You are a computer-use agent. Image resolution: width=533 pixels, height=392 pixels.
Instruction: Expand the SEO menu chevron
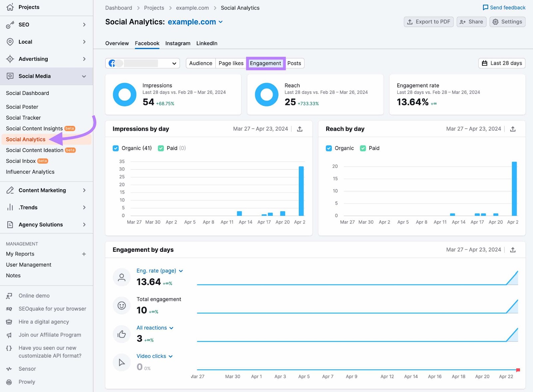tap(84, 25)
